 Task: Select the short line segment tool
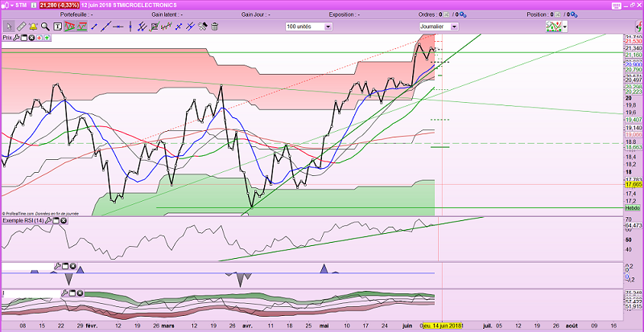tap(94, 27)
